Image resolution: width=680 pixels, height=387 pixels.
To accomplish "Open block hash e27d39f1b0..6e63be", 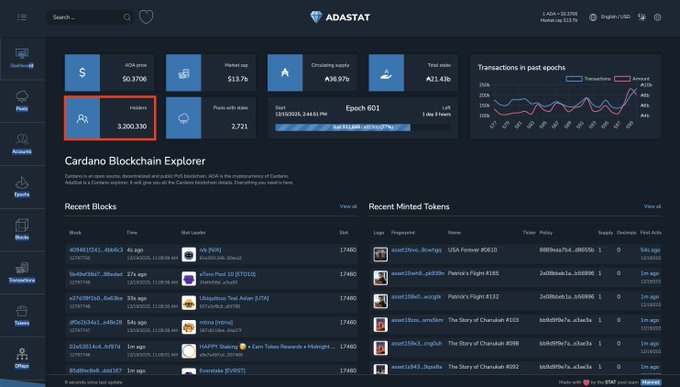I will 96,298.
